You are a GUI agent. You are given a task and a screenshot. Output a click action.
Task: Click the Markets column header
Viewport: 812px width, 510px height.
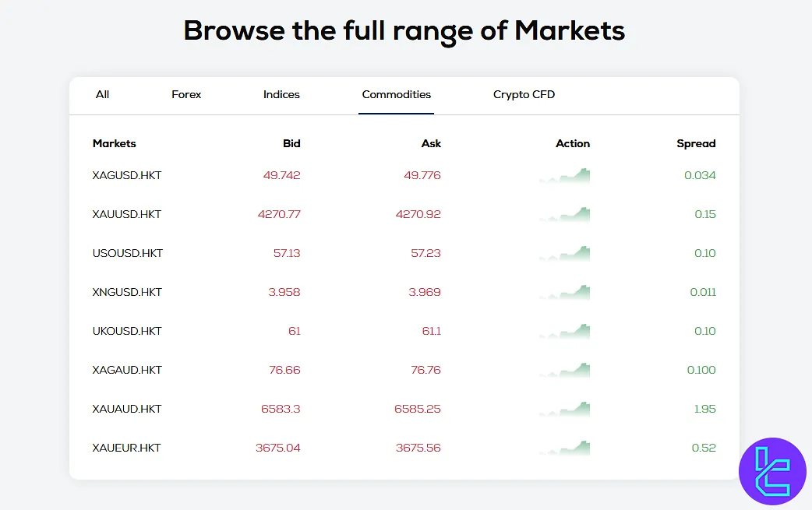click(114, 143)
